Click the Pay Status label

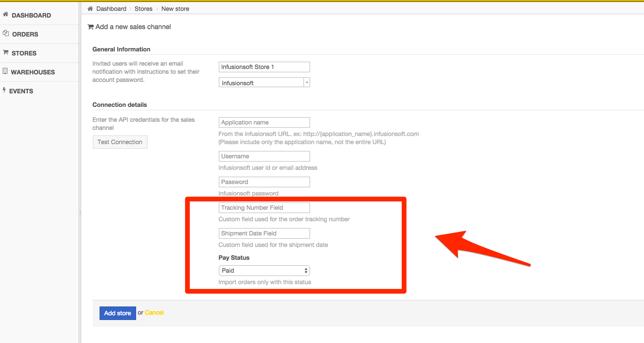click(234, 258)
